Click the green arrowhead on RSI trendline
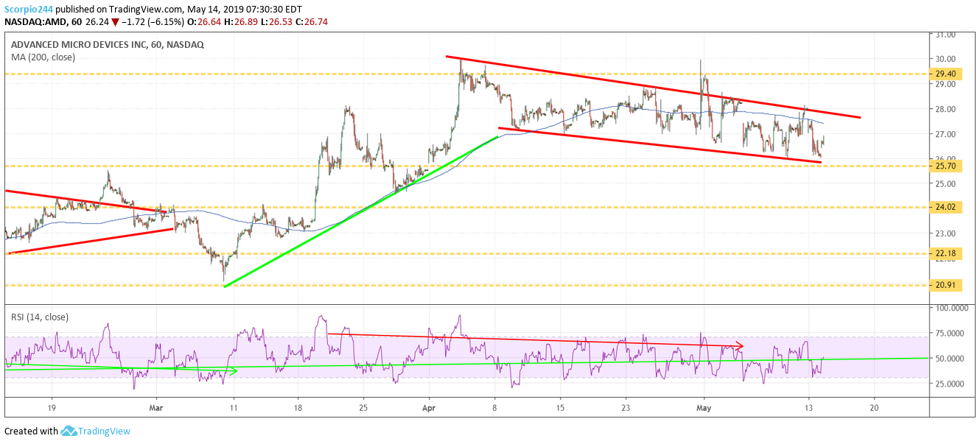Image resolution: width=980 pixels, height=444 pixels. click(234, 372)
